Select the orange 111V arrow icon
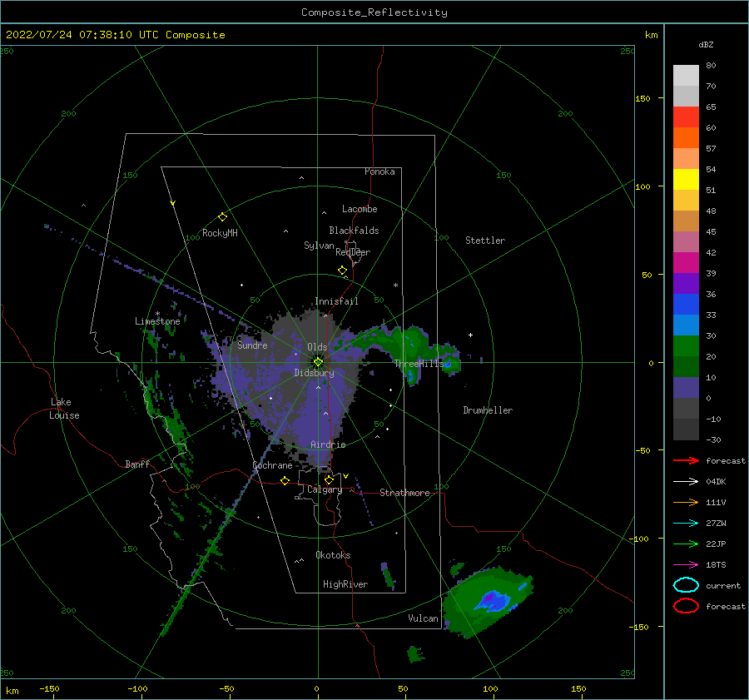The width and height of the screenshot is (749, 700). 686,502
